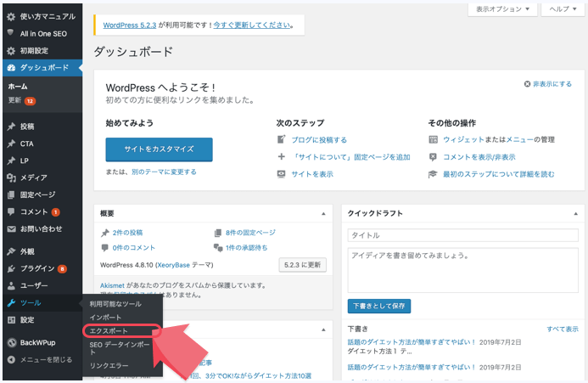Image resolution: width=588 pixels, height=383 pixels.
Task: Open the 1件の承認待ち link
Action: coord(246,248)
